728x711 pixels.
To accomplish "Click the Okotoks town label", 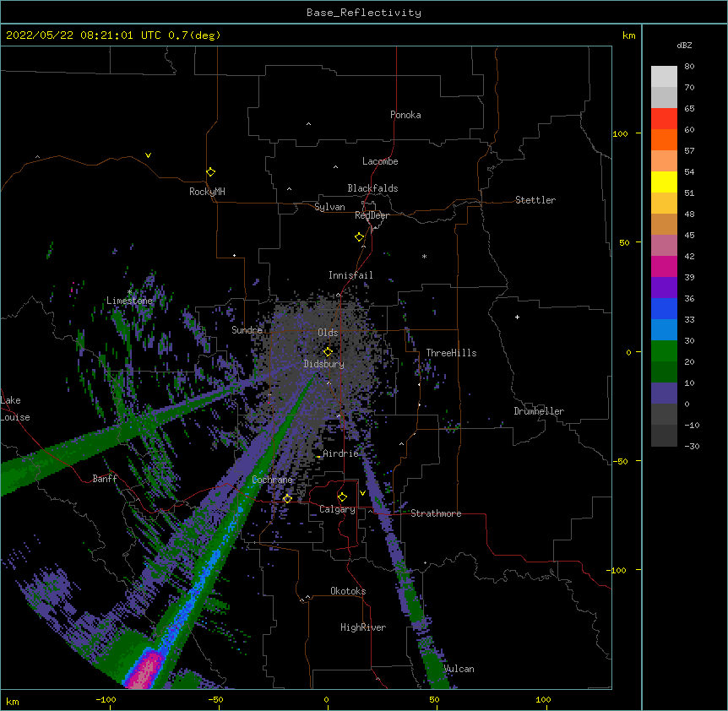I will coord(348,591).
